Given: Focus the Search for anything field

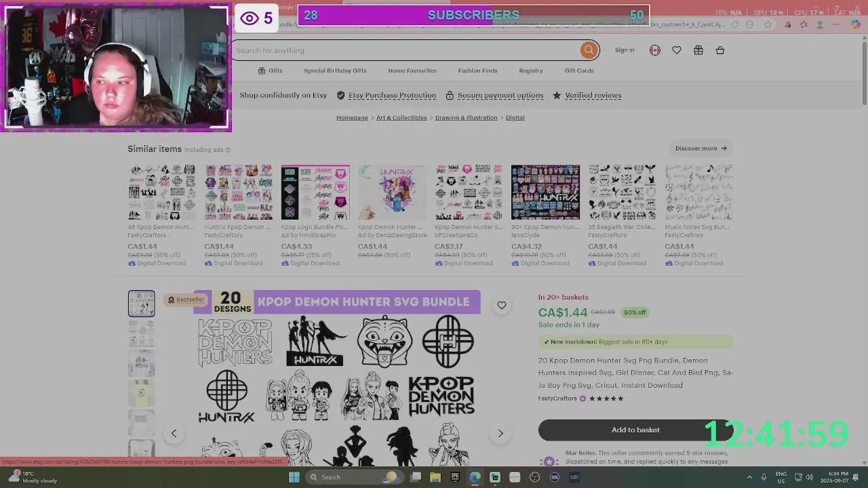Looking at the screenshot, I should click(407, 50).
